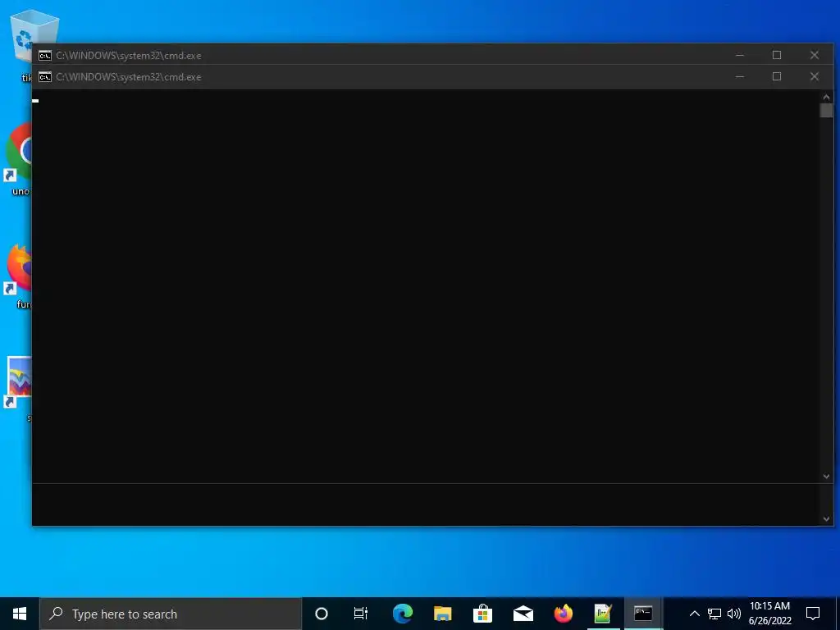Maximize the back cmd.exe window

(x=777, y=55)
